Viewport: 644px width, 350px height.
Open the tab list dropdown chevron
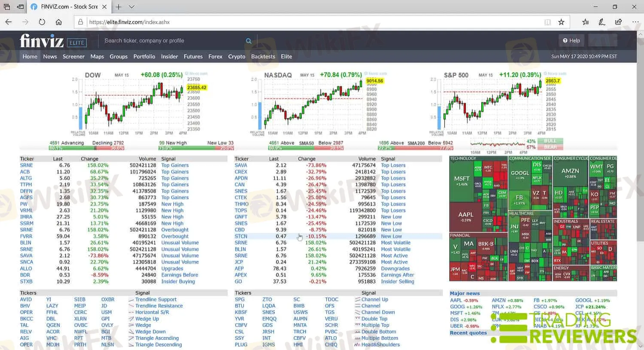click(132, 7)
